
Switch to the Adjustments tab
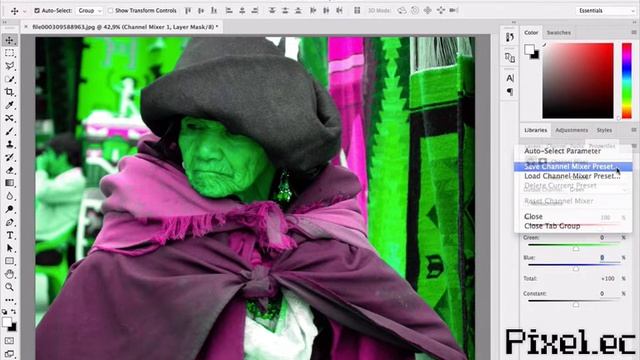tap(571, 130)
